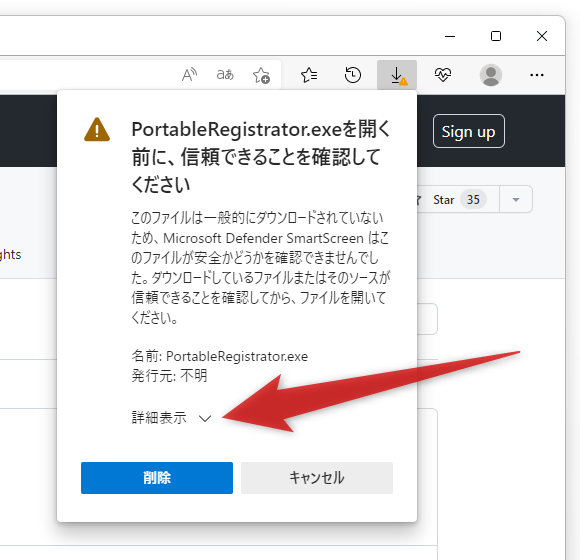Close the browser window
580x560 pixels.
(x=542, y=36)
